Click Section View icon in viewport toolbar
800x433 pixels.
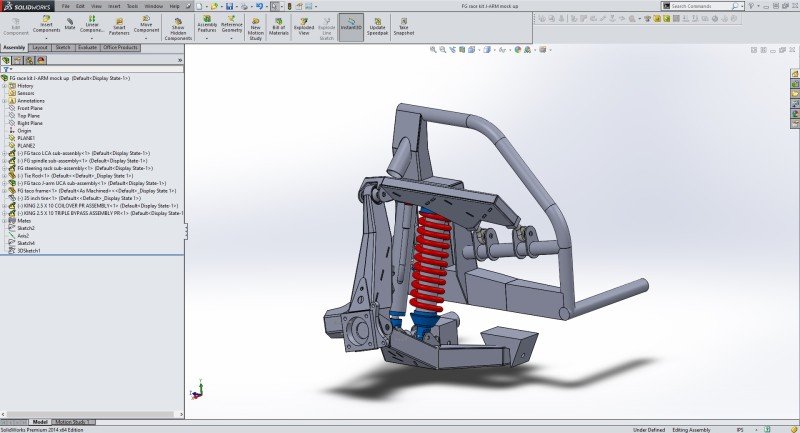point(462,49)
